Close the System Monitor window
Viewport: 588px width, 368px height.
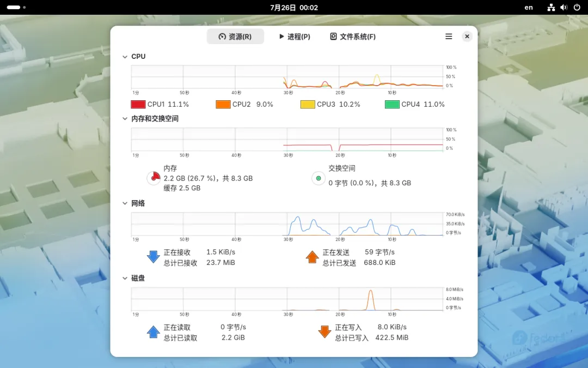[467, 37]
